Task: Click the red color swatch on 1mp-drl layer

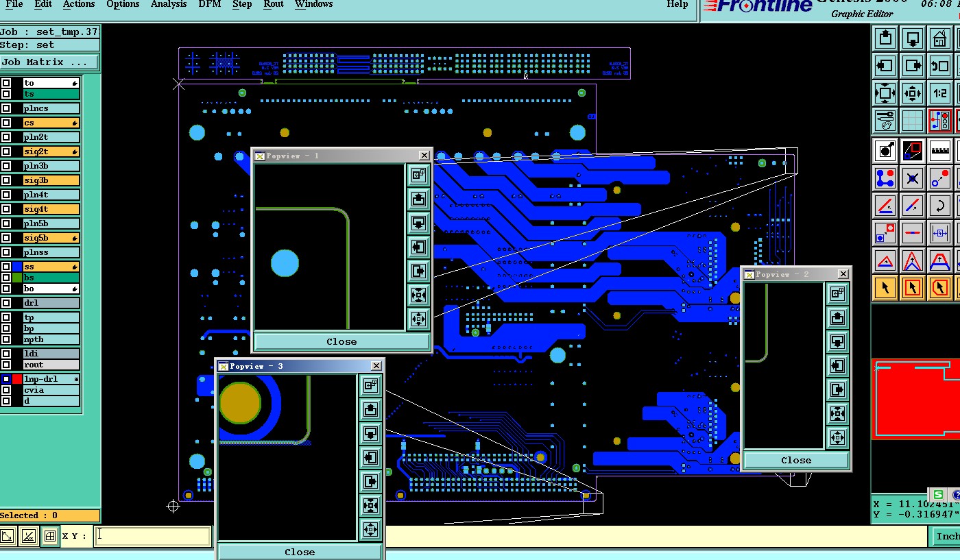Action: [x=17, y=379]
